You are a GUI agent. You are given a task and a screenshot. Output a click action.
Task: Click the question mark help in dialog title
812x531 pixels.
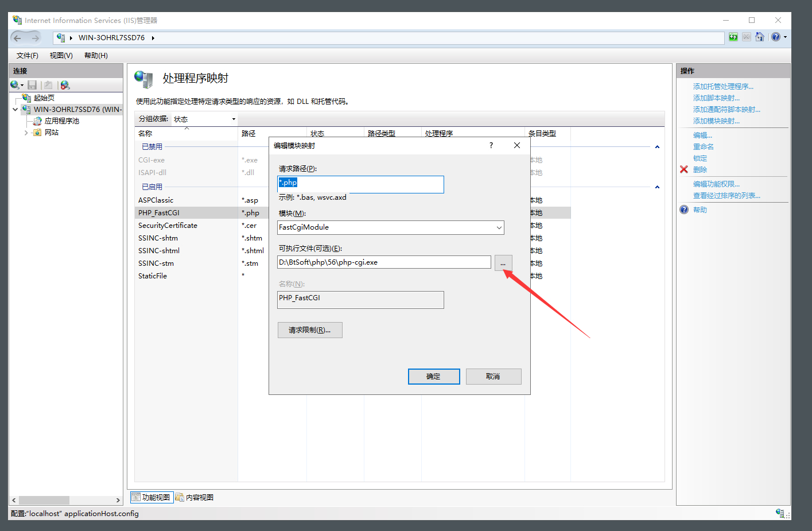(491, 145)
